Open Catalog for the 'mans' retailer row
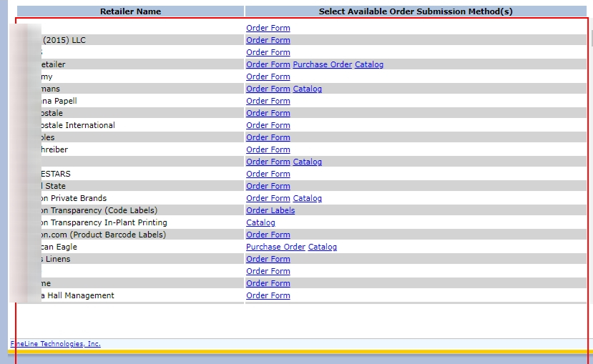The image size is (593, 364). (x=308, y=89)
